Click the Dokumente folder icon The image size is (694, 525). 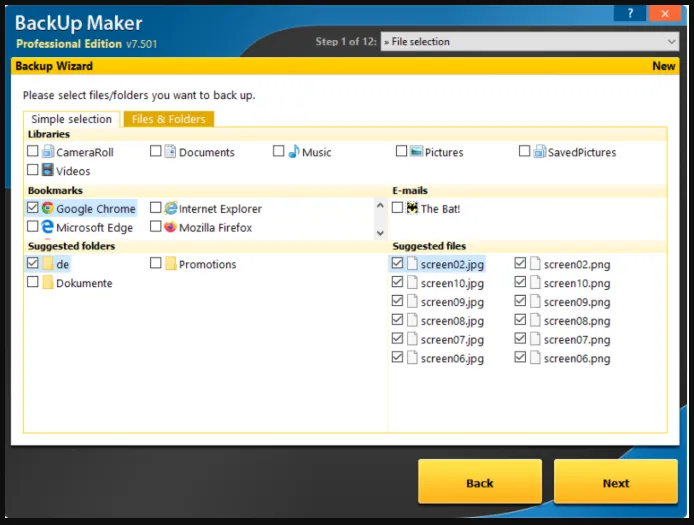click(48, 282)
